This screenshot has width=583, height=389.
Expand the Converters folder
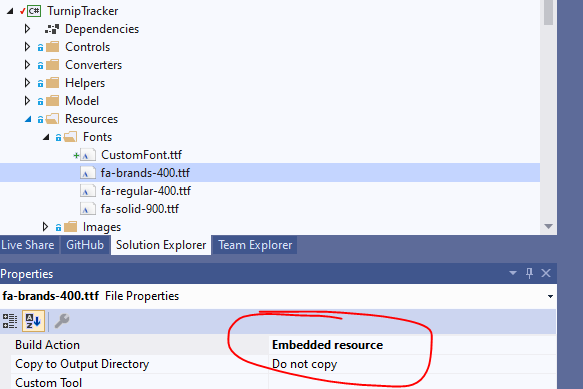pyautogui.click(x=27, y=65)
